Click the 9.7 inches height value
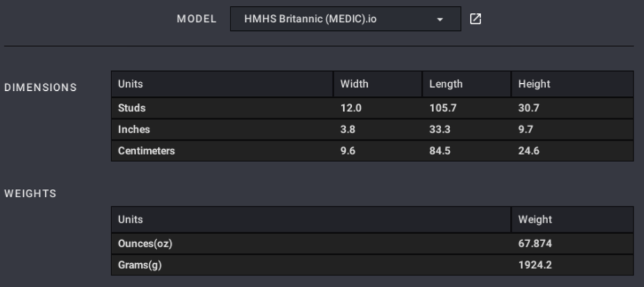Screen dimensions: 644x287 pyautogui.click(x=526, y=130)
